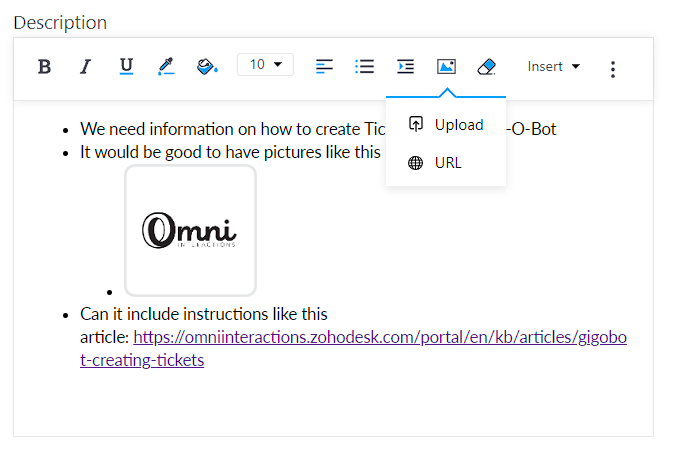The image size is (687, 456).
Task: Select the Omni Interactions logo image
Action: [190, 230]
